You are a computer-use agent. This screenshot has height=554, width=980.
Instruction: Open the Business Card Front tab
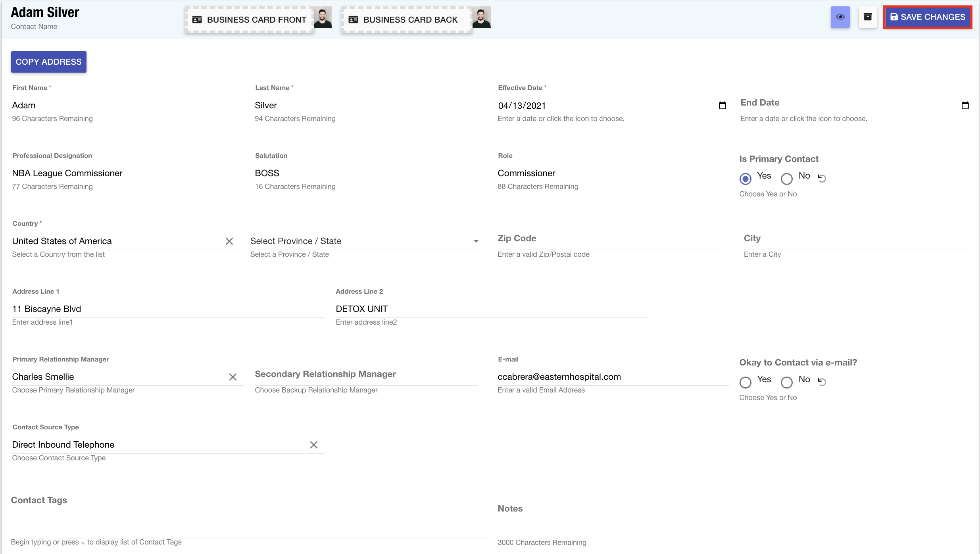(x=250, y=19)
